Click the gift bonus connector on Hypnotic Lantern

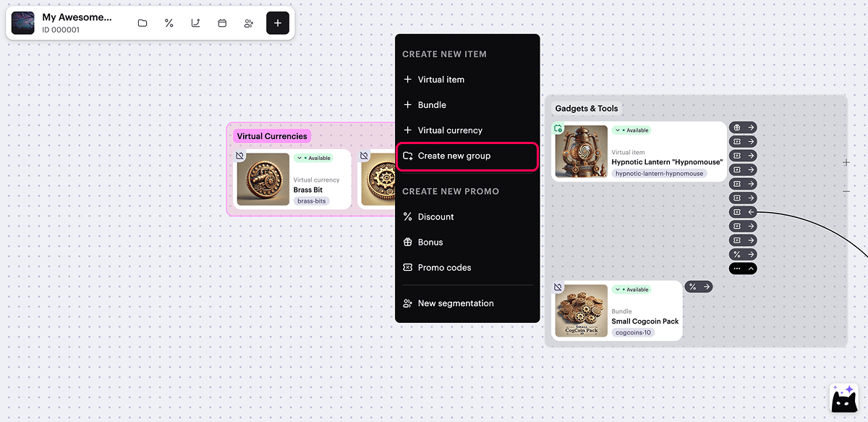coord(743,127)
